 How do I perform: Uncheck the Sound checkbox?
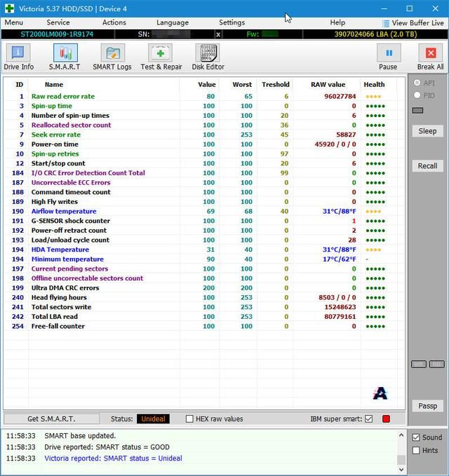click(416, 437)
